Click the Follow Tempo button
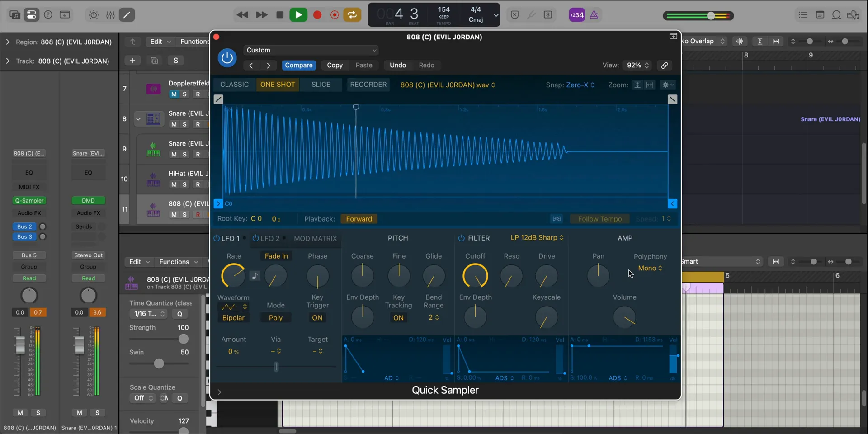 pos(600,219)
